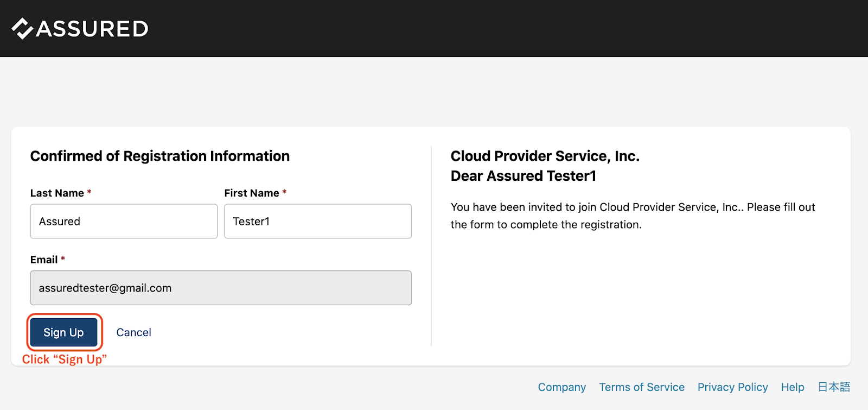Click the 'Last Name' label
The height and width of the screenshot is (410, 868).
(57, 193)
